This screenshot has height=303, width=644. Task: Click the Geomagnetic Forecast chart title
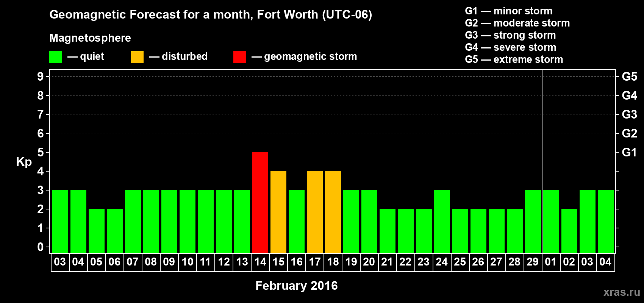[211, 15]
